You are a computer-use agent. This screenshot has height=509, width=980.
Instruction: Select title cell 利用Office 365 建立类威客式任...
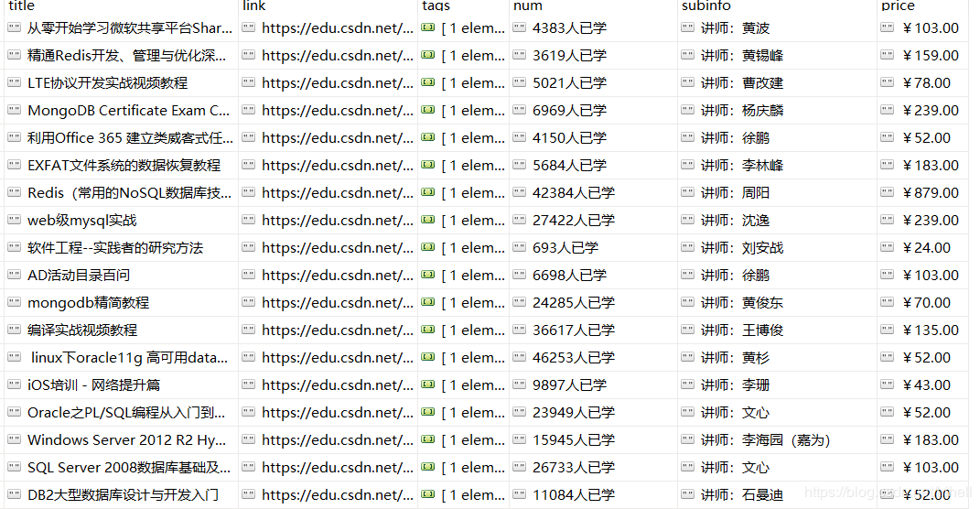point(122,137)
